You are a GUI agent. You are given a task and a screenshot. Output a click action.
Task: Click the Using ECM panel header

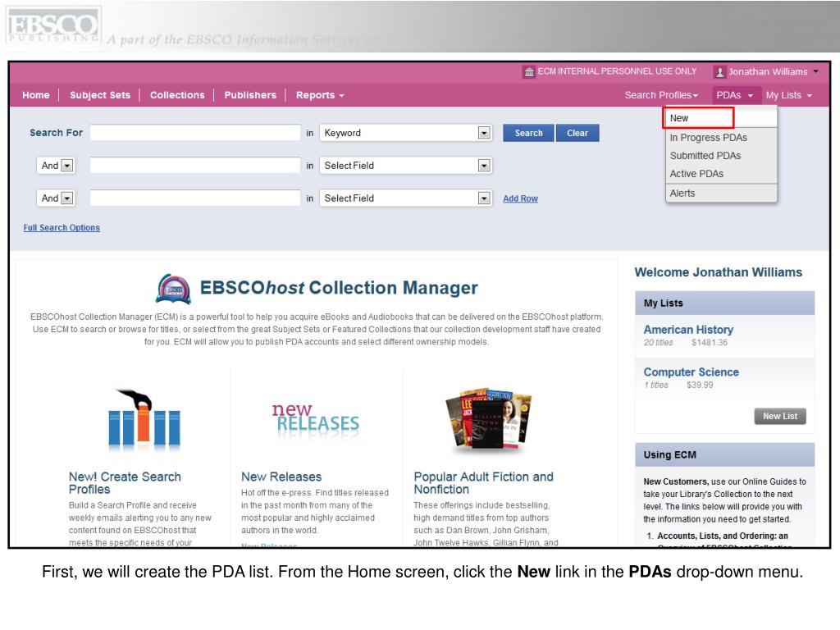(724, 454)
